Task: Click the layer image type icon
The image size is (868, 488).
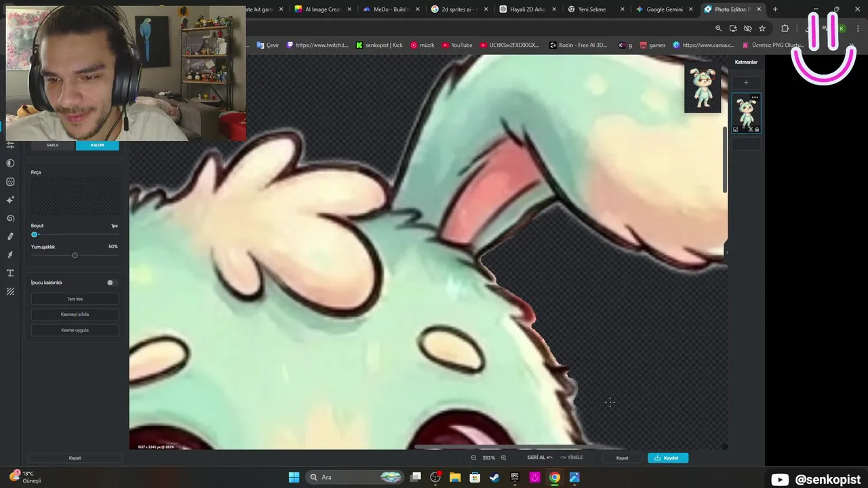Action: [736, 129]
